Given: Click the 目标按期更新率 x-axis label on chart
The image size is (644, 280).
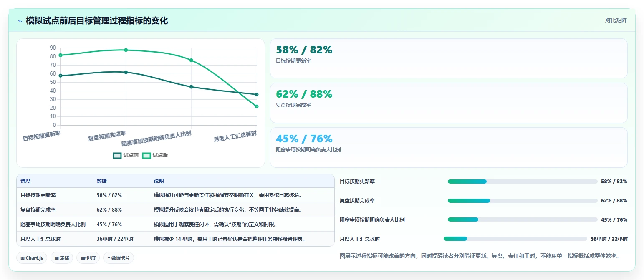Looking at the screenshot, I should pos(42,136).
